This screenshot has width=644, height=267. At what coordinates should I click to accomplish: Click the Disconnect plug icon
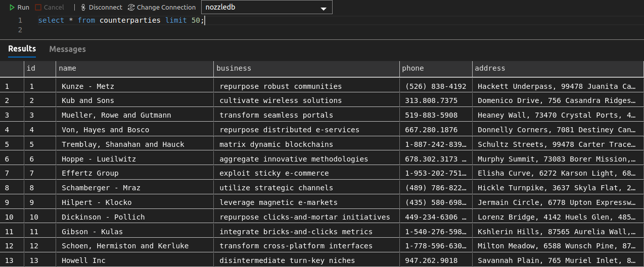coord(83,8)
